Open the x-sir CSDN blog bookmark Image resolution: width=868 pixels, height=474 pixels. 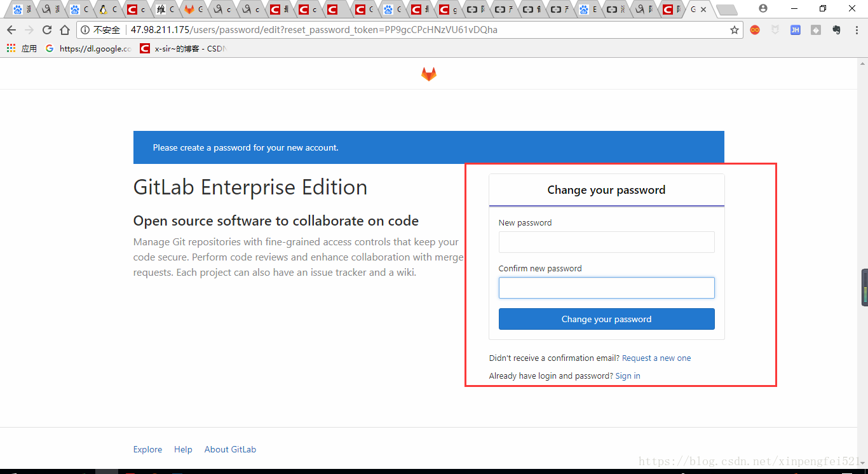[x=183, y=48]
